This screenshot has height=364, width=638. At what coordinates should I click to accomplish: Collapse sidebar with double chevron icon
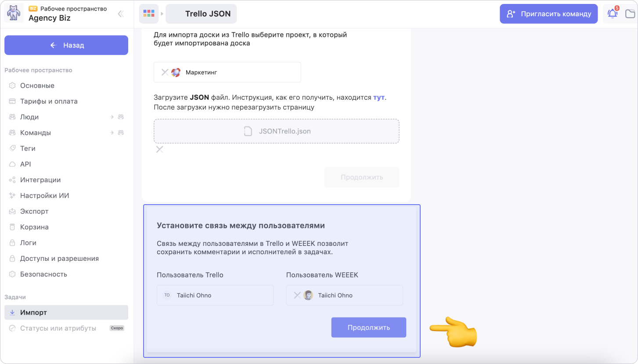120,14
